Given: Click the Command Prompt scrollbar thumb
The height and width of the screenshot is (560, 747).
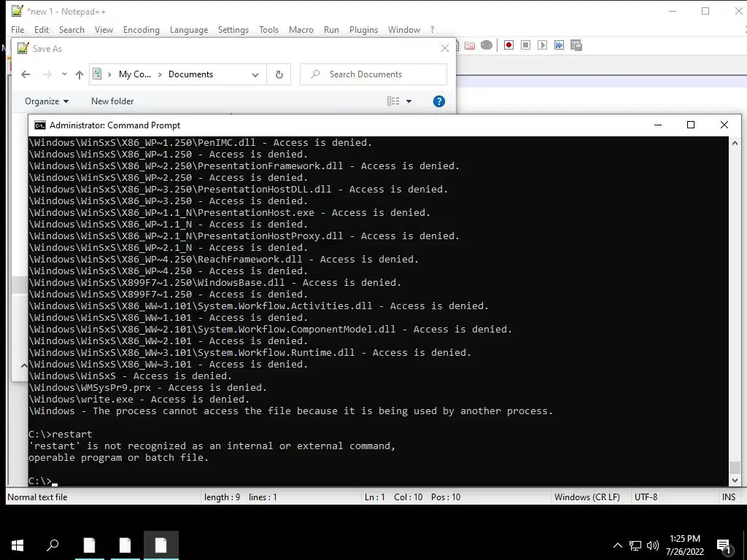Looking at the screenshot, I should point(735,467).
